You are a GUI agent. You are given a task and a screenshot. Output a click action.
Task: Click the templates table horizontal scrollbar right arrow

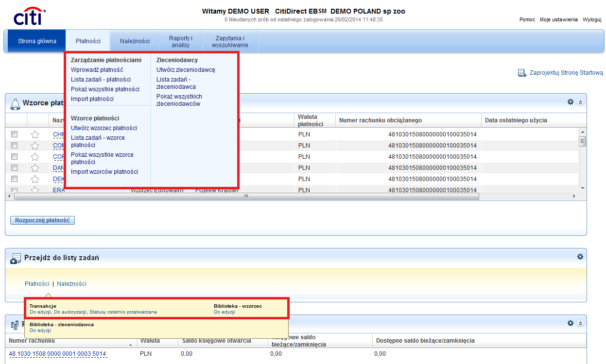574,197
